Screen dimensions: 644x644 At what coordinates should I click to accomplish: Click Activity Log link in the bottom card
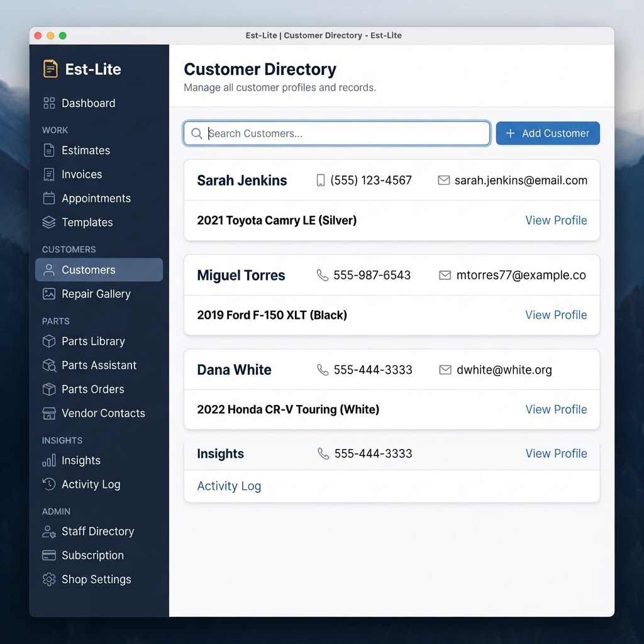click(229, 486)
